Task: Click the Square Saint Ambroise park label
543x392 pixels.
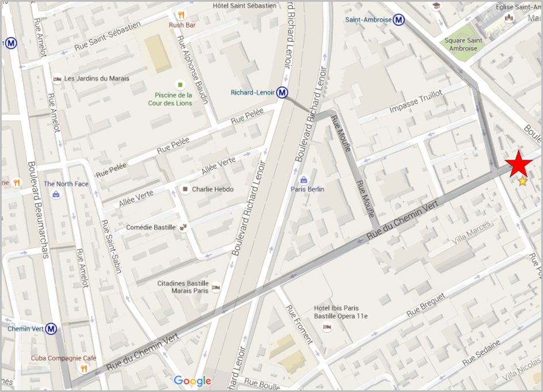Action: (x=464, y=44)
